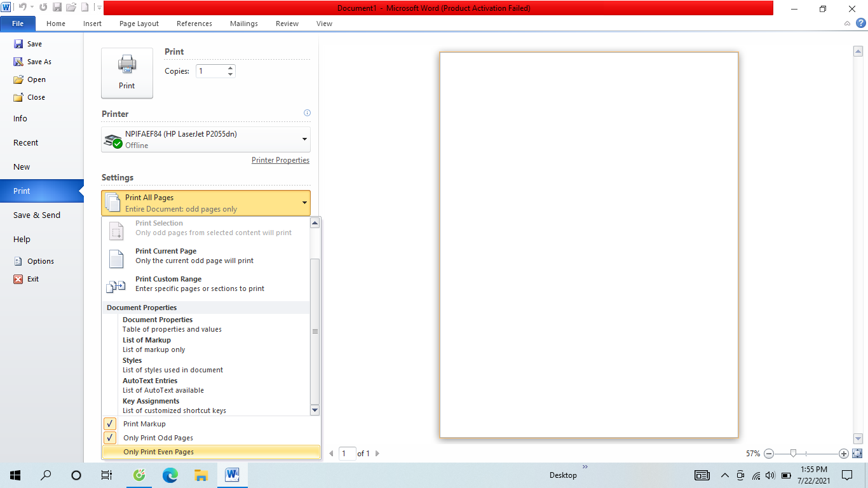Open the Action Center notifications icon
Image resolution: width=868 pixels, height=488 pixels.
(x=846, y=475)
